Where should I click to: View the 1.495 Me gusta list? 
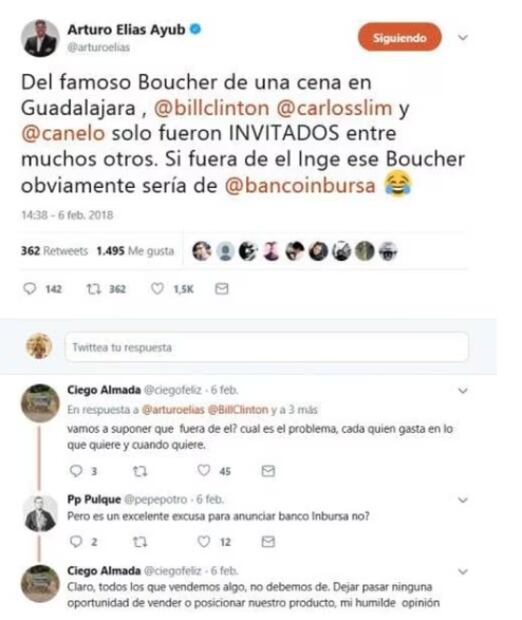135,251
